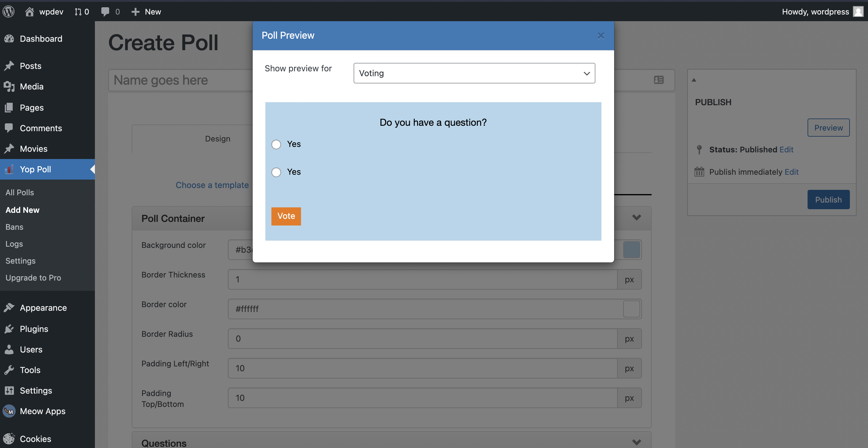Collapse the Poll Container section chevron

coord(636,217)
